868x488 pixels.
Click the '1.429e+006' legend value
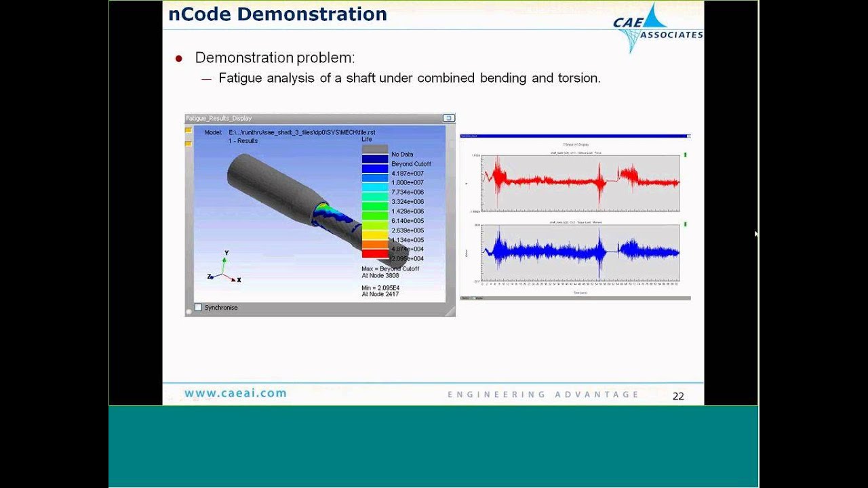coord(408,211)
